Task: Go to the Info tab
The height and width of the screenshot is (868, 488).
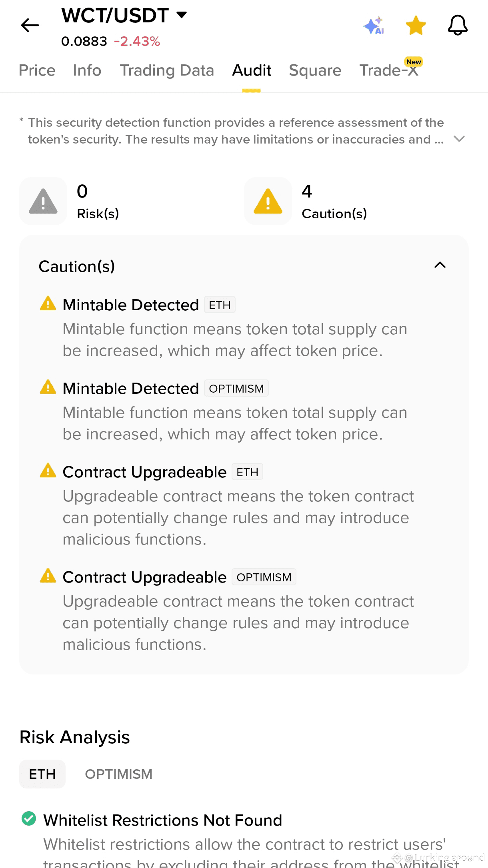Action: (x=87, y=70)
